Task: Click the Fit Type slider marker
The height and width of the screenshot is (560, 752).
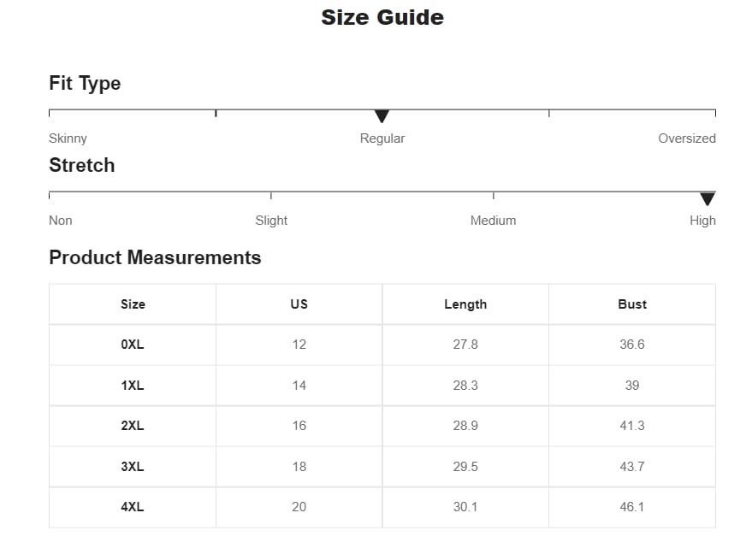Action: (x=382, y=115)
